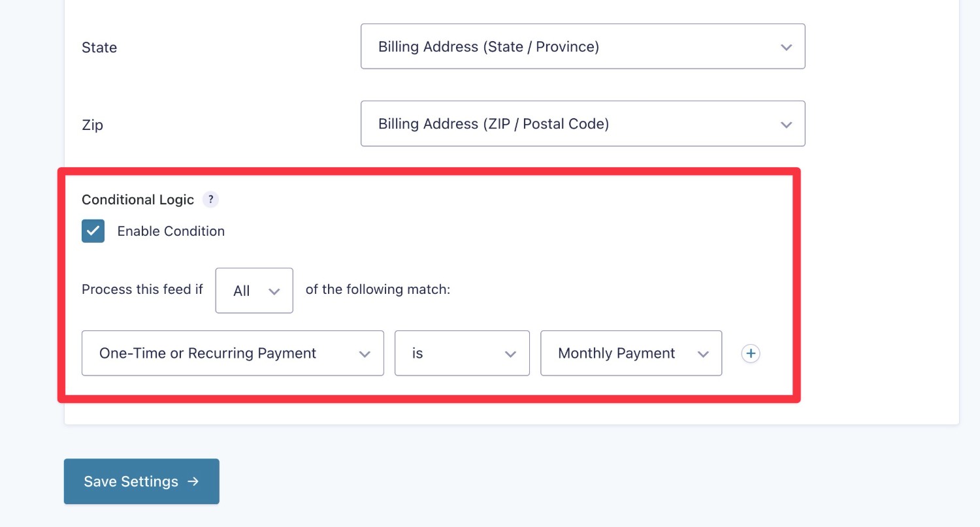Click the checkmark icon beside Enable Condition
This screenshot has height=527, width=980.
point(93,231)
